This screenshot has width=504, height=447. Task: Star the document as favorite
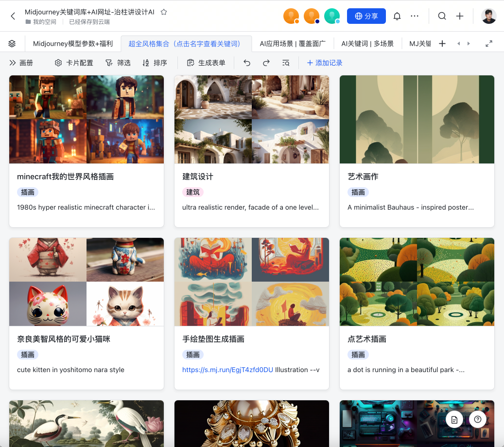tap(164, 12)
